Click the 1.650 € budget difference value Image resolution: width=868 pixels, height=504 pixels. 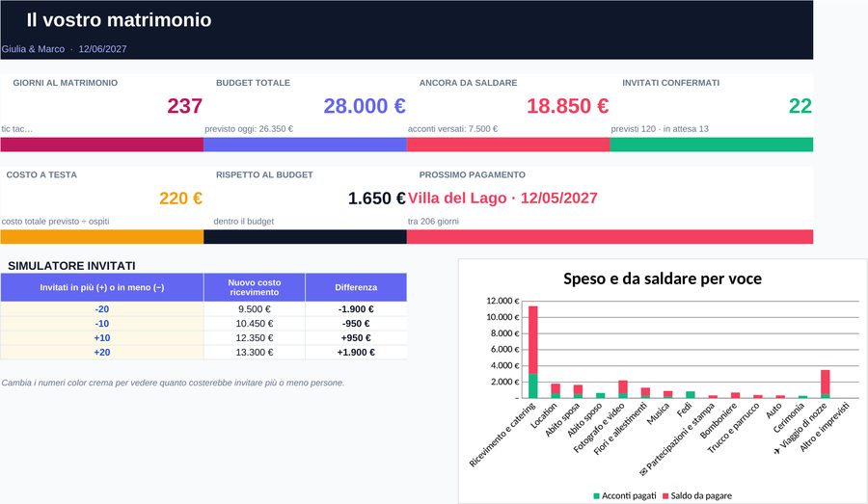click(x=376, y=199)
